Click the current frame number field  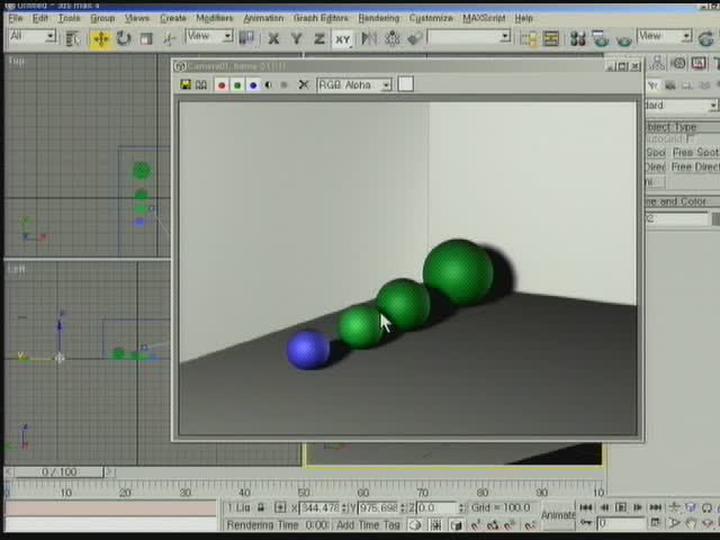[x=620, y=523]
